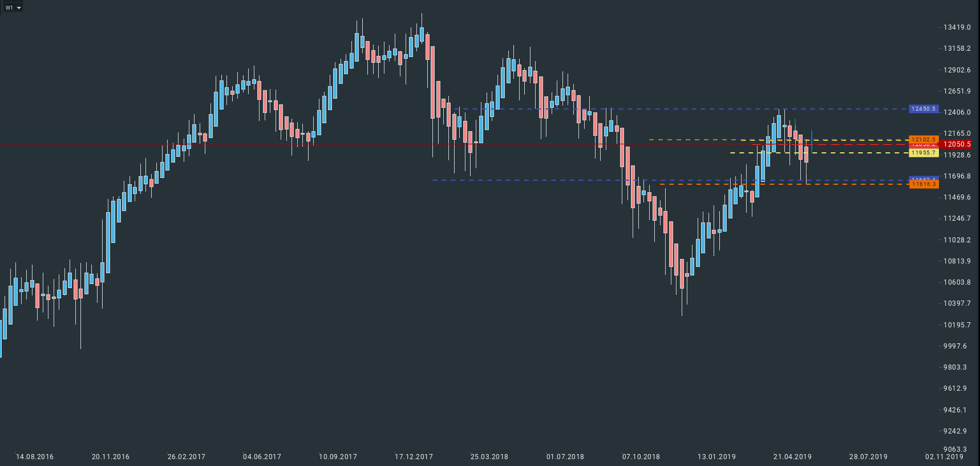Select the 21.04.2019 date on time axis
This screenshot has width=980, height=466.
[x=792, y=457]
